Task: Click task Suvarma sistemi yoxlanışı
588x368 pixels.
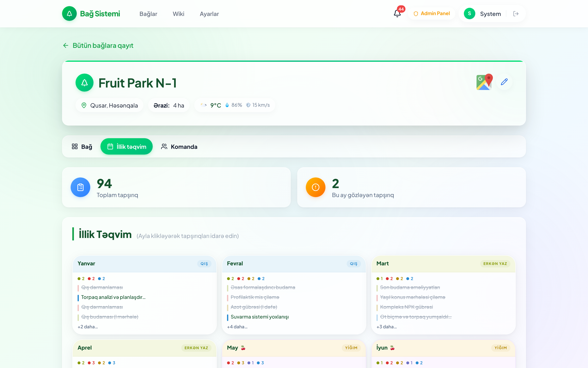Action: (x=260, y=317)
